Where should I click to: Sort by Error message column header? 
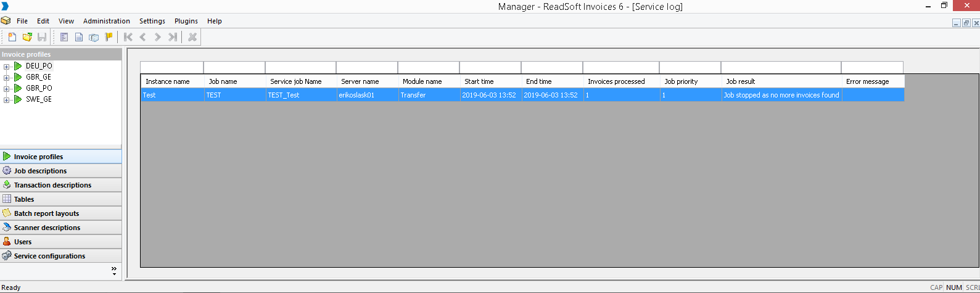pos(873,81)
